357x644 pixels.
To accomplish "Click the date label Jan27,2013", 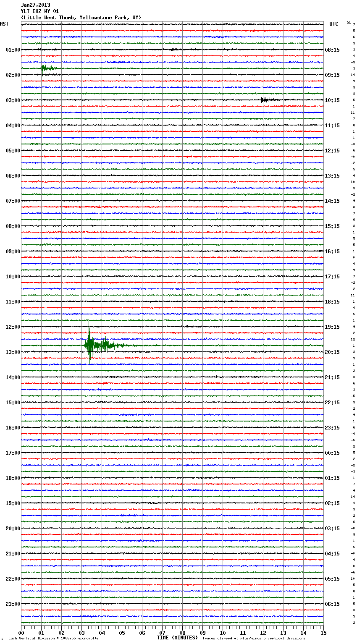I will coord(35,5).
